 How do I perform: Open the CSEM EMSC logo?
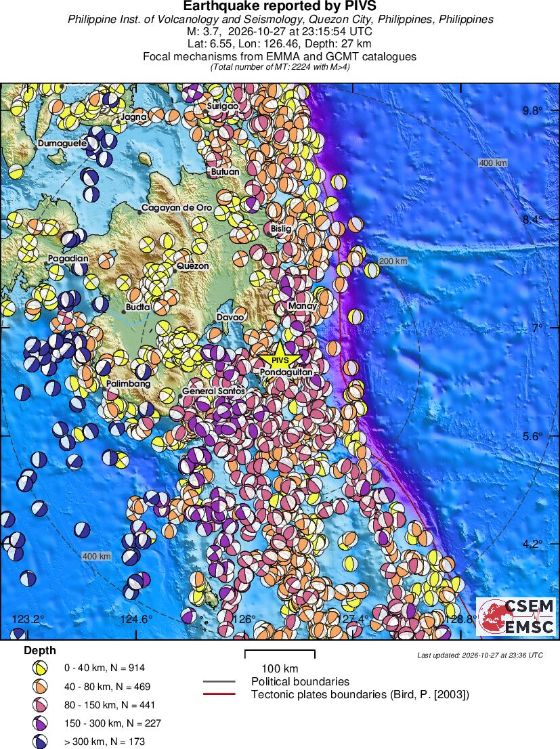[517, 616]
